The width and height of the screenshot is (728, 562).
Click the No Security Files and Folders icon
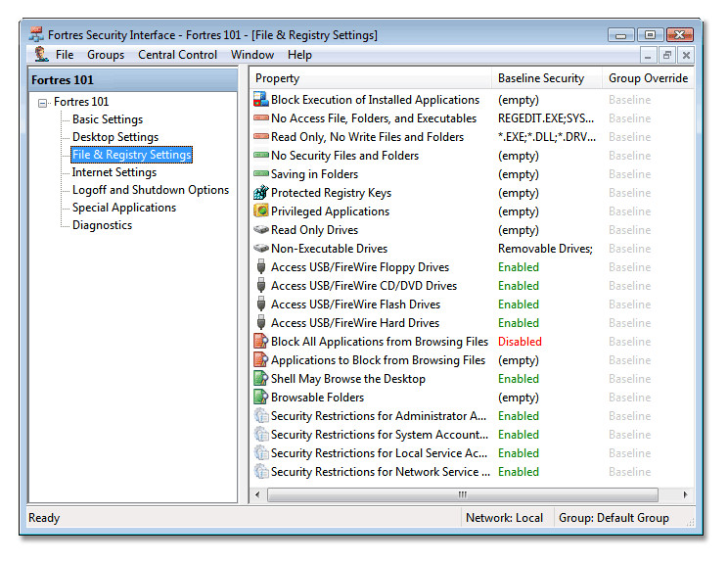[261, 155]
